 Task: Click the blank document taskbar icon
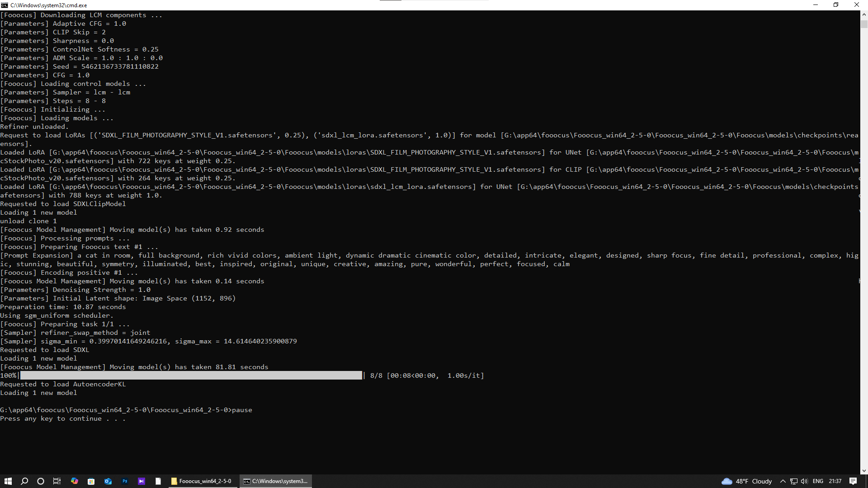tap(158, 481)
